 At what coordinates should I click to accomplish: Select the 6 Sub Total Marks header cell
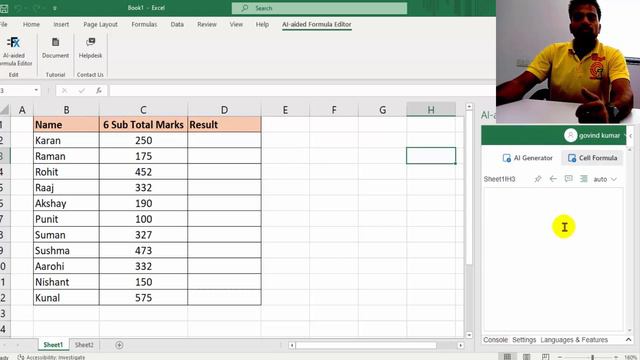click(143, 124)
